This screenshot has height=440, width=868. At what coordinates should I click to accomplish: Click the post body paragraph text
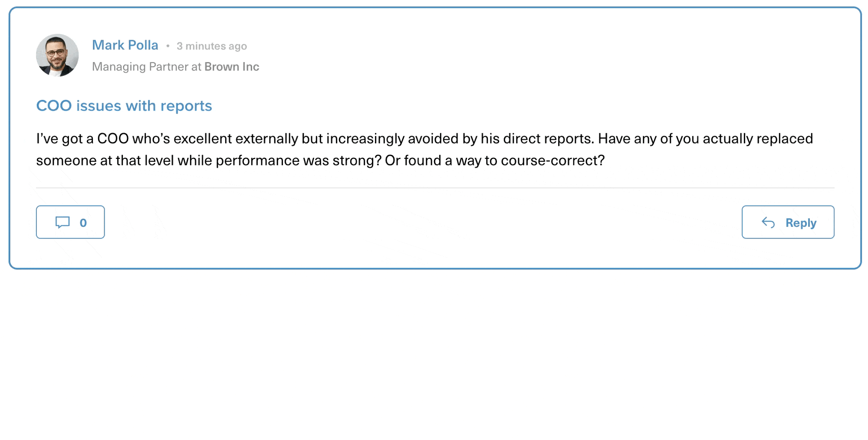tap(424, 150)
